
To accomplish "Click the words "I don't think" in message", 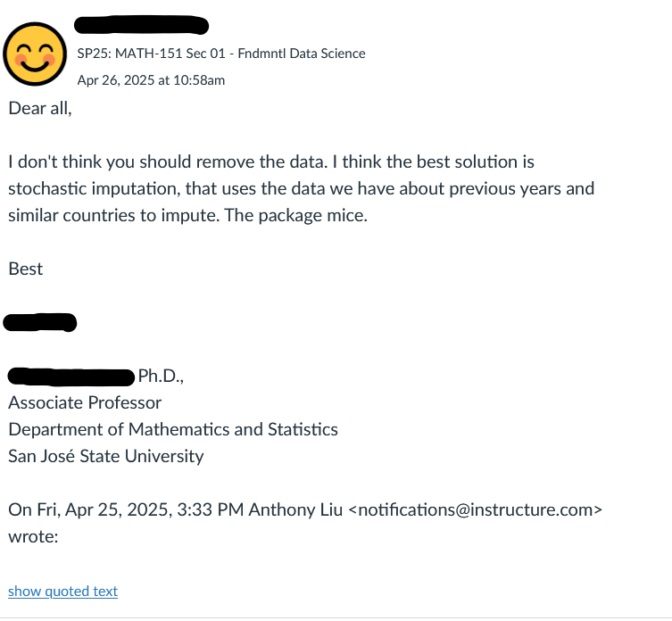I will [x=54, y=162].
